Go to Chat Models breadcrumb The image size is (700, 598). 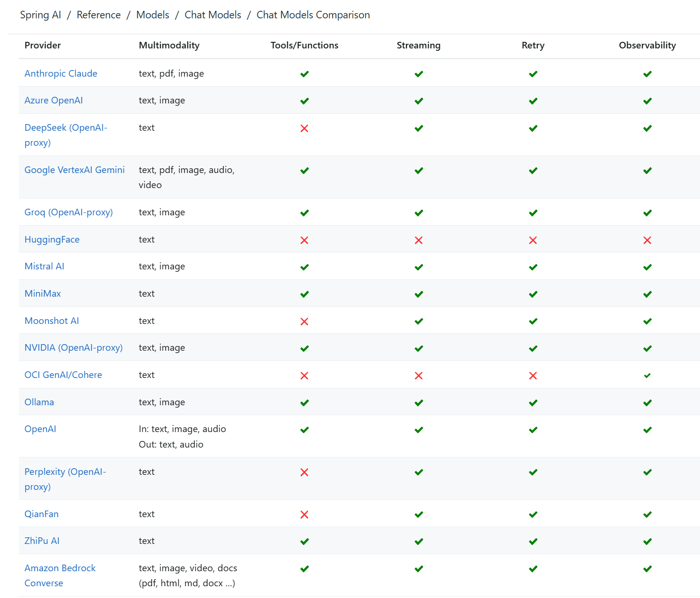213,15
